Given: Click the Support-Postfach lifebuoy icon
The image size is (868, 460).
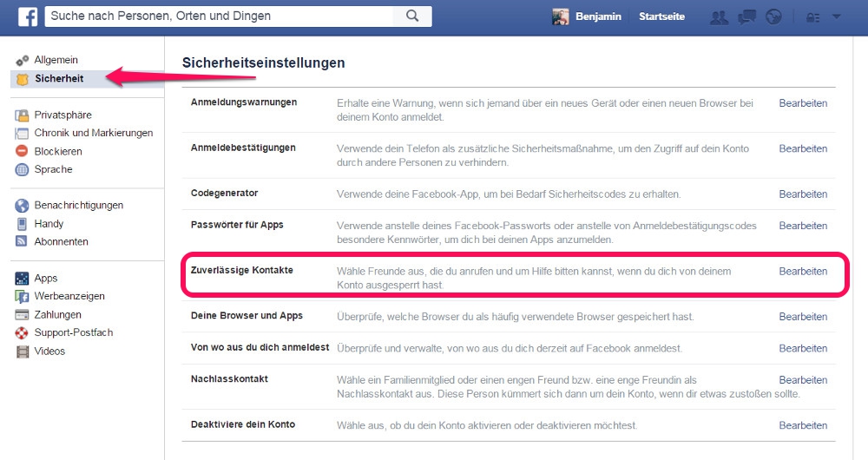Looking at the screenshot, I should click(22, 332).
